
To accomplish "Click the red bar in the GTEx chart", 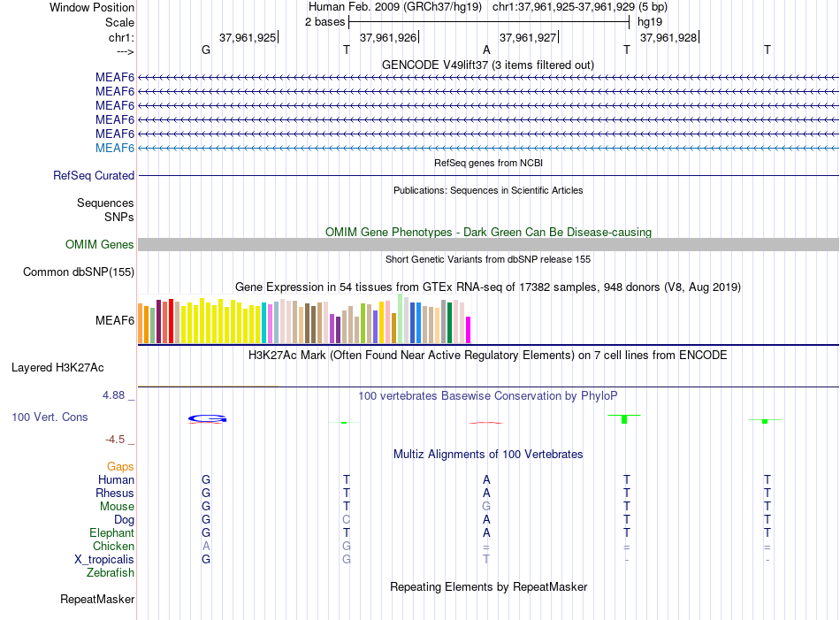I will point(171,321).
